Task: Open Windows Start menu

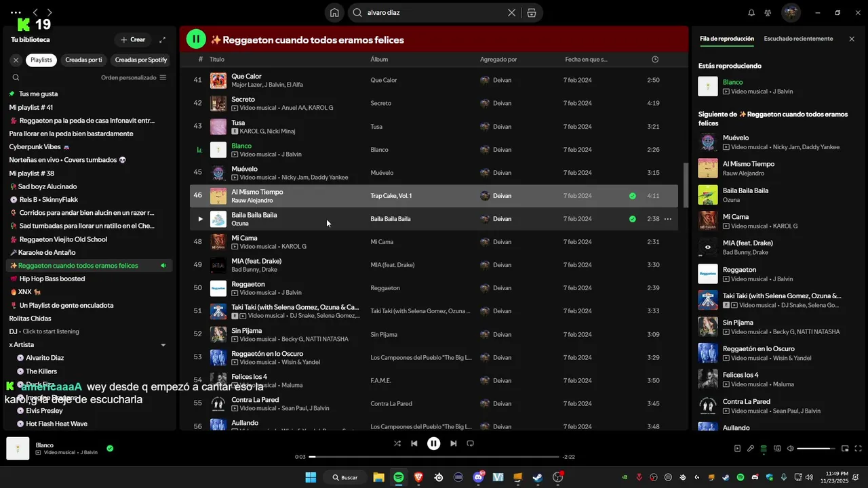Action: tap(311, 477)
